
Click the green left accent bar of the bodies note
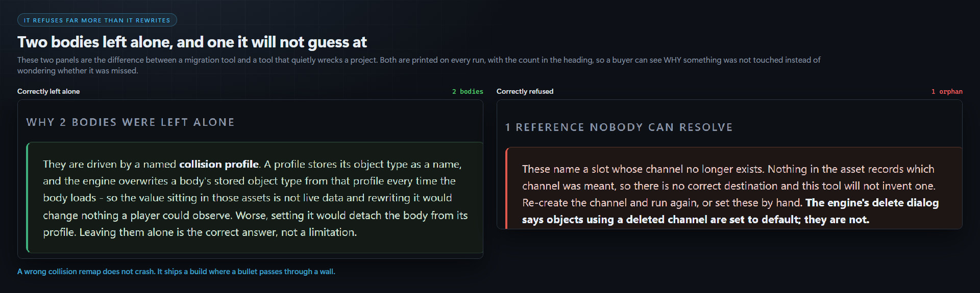point(28,198)
